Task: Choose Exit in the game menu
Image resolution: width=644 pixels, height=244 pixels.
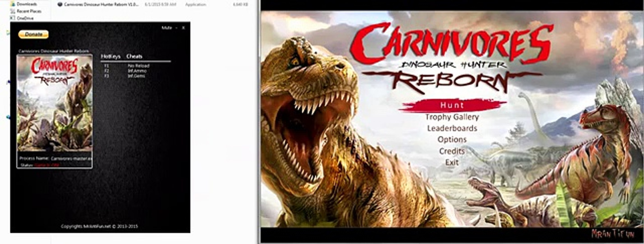Action: (x=452, y=162)
